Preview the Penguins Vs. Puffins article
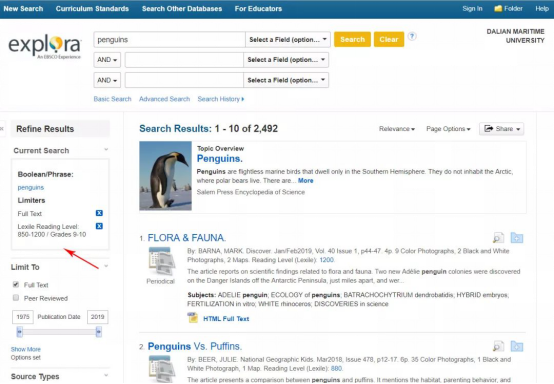The height and width of the screenshot is (384, 554). tap(498, 346)
